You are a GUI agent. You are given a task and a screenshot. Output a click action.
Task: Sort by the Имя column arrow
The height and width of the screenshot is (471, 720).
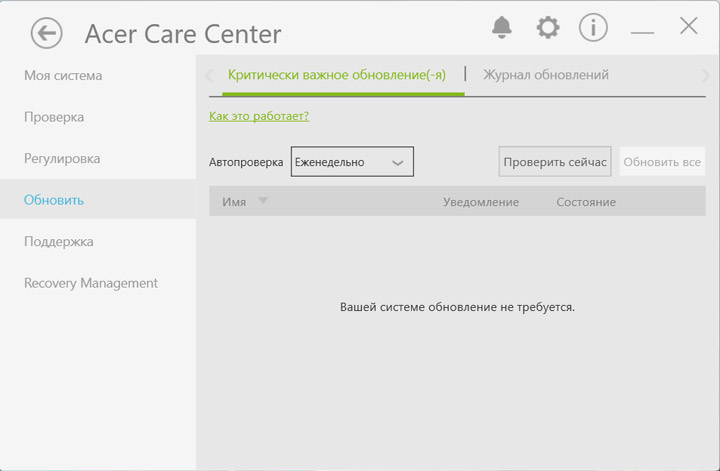263,201
